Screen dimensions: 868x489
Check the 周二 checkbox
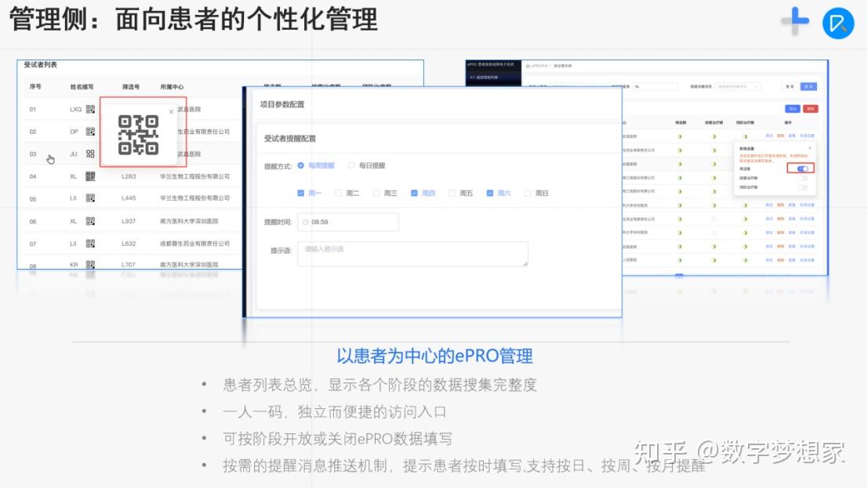(339, 193)
